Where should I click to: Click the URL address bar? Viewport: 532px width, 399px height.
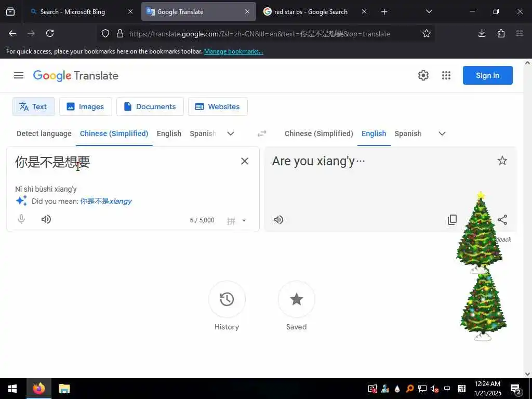coord(260,34)
